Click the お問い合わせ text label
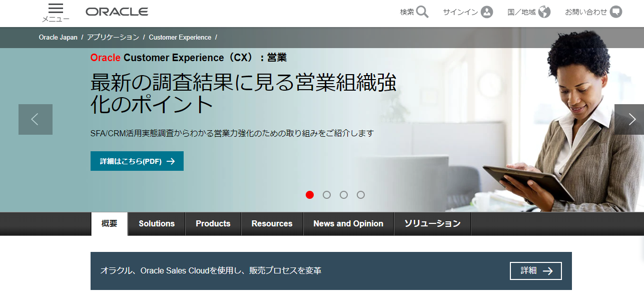644x295 pixels. click(x=586, y=12)
